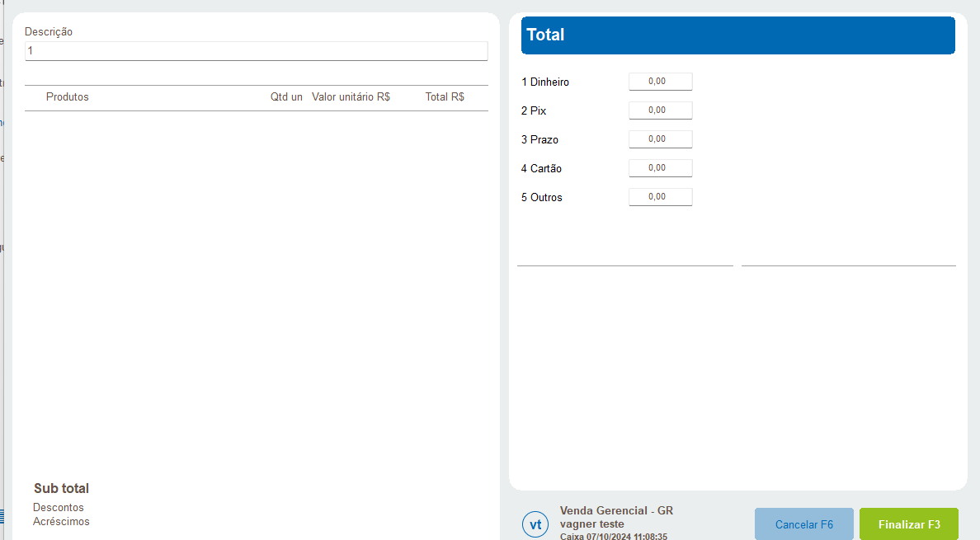Select the Prazo amount field
The height and width of the screenshot is (540, 980).
(660, 139)
